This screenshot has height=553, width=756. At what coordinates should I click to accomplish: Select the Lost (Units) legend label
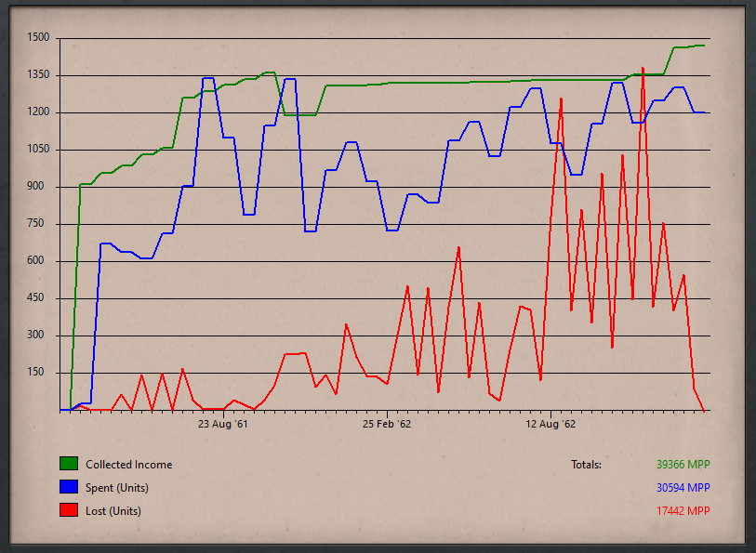pos(113,510)
